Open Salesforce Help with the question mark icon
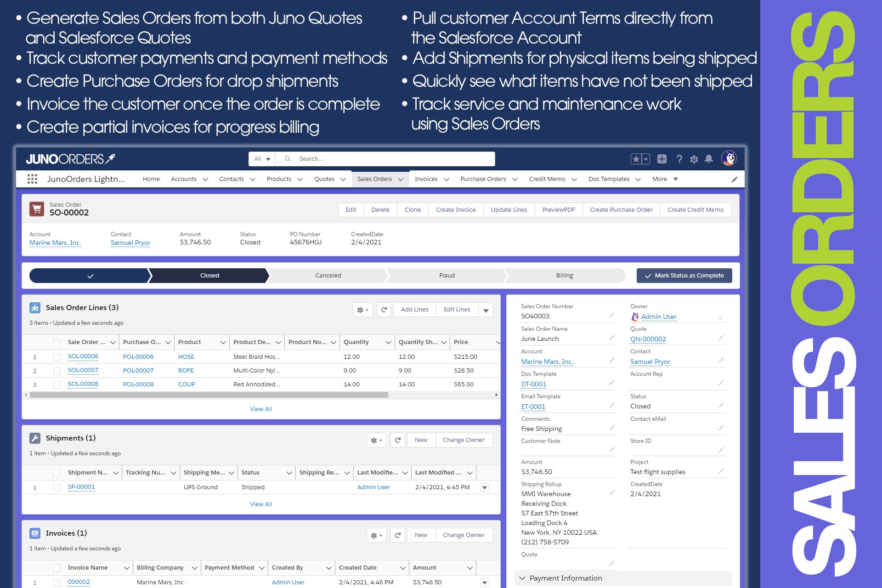This screenshot has height=588, width=882. 679,158
